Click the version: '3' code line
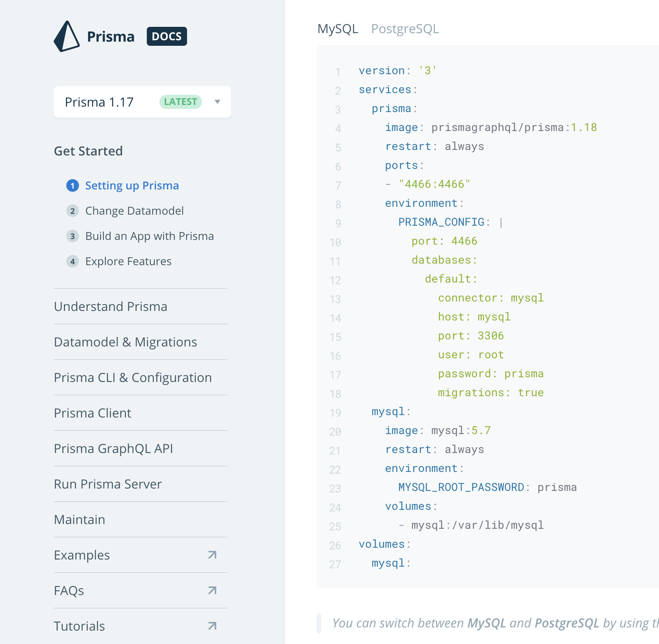This screenshot has width=659, height=644. (x=398, y=71)
